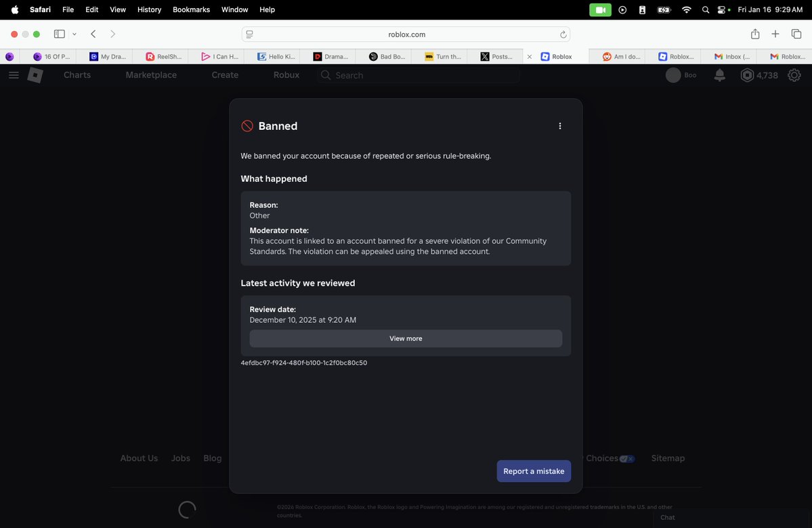
Task: Switch to the Gmail 'Inbox (...' tab
Action: (x=731, y=56)
